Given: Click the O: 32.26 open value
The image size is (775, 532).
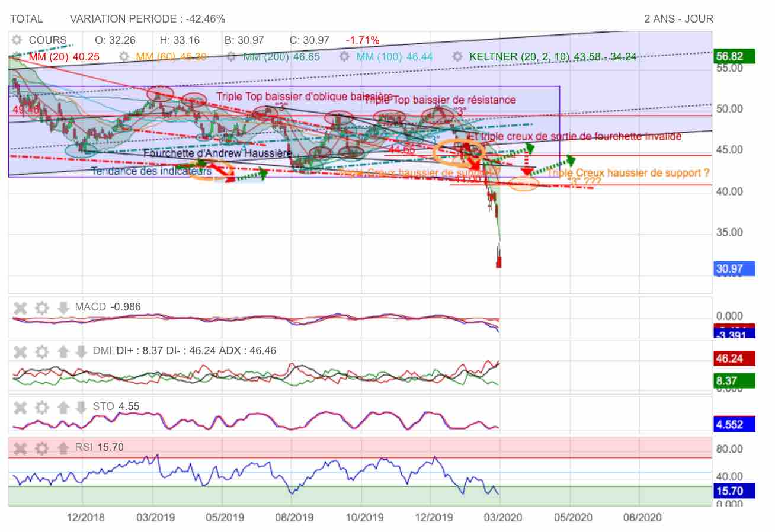Looking at the screenshot, I should point(115,40).
